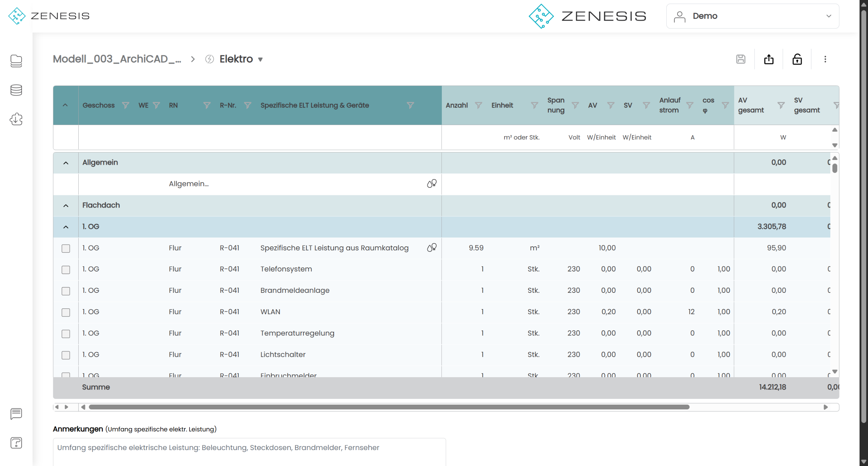Open the Demo user dropdown
This screenshot has width=868, height=466.
[x=752, y=16]
